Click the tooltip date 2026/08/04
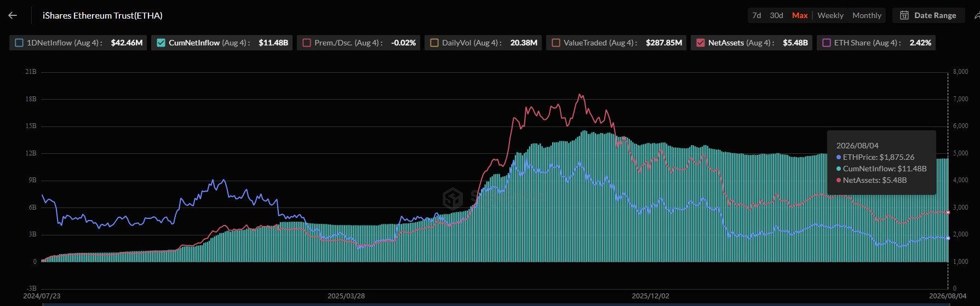Image resolution: width=980 pixels, height=306 pixels. coord(857,146)
